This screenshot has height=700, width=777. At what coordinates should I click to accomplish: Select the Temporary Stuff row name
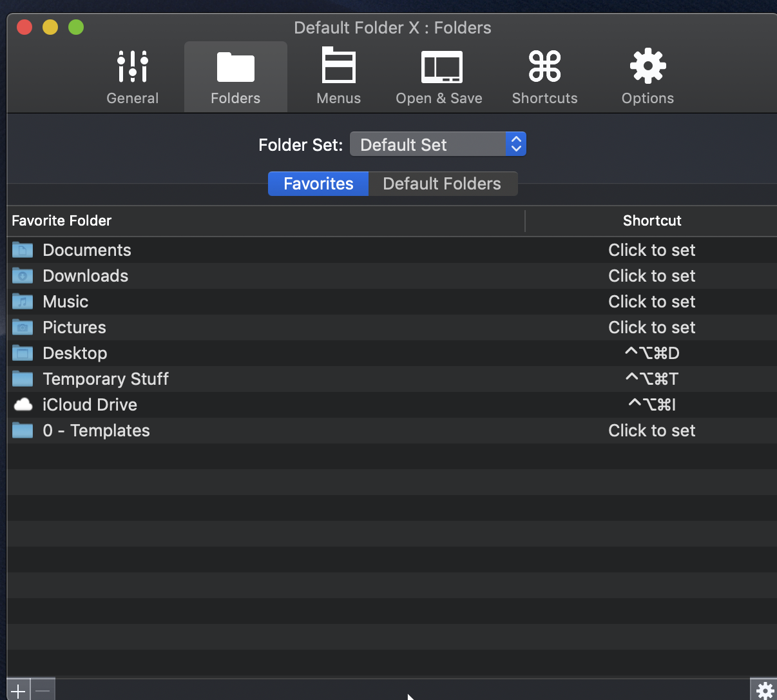click(106, 379)
